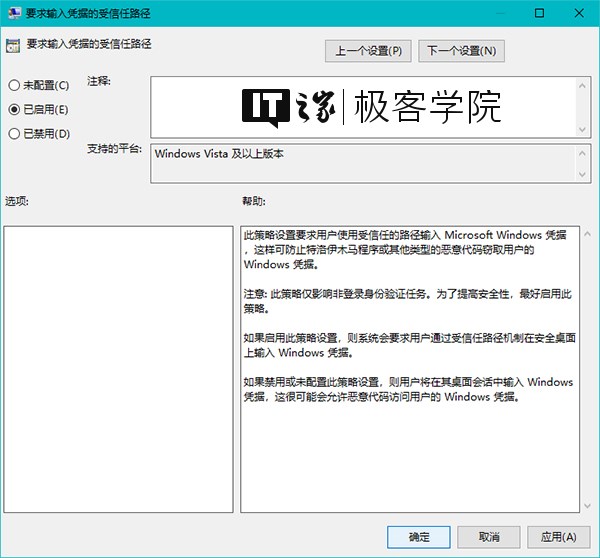Maximize the policy dialog window
The image size is (600, 558).
[539, 13]
